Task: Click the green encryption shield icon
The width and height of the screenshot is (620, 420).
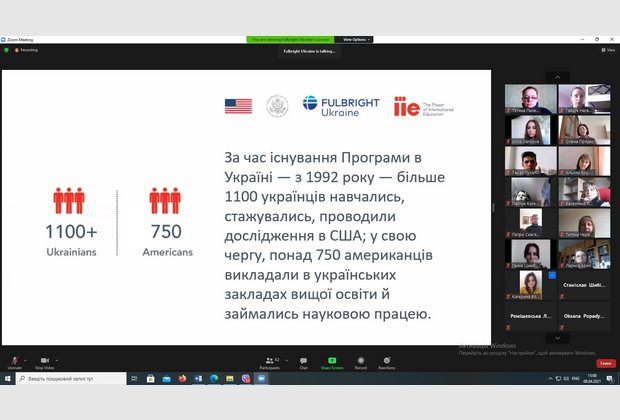Action: coord(7,49)
